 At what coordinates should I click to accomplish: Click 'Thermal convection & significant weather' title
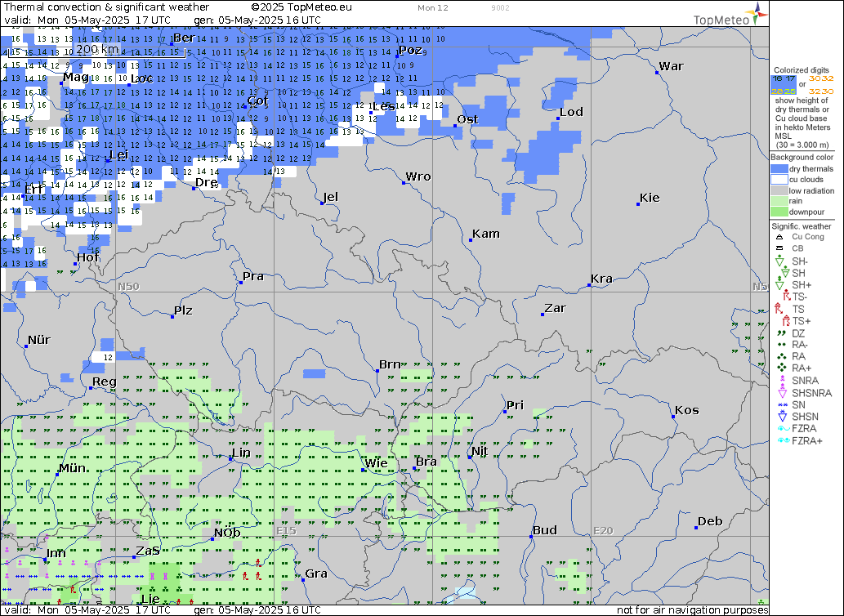[106, 7]
